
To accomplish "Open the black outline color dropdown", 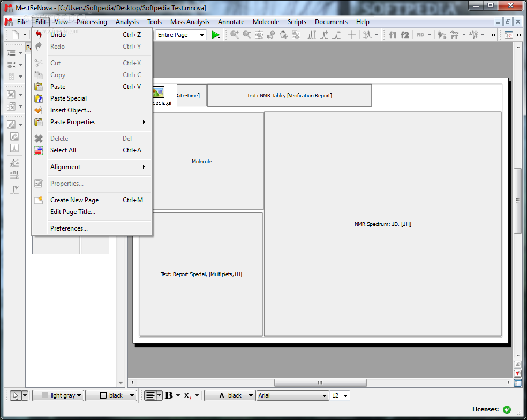I will click(111, 395).
